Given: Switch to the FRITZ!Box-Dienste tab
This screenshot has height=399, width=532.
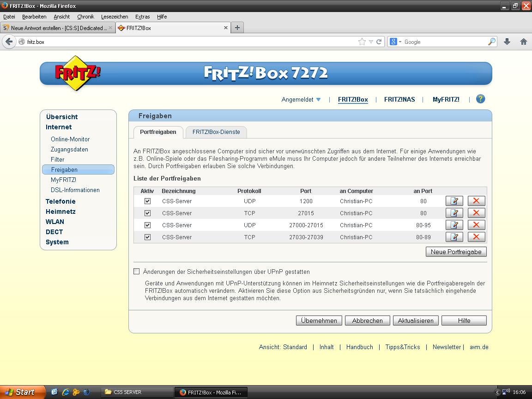Looking at the screenshot, I should pos(216,132).
